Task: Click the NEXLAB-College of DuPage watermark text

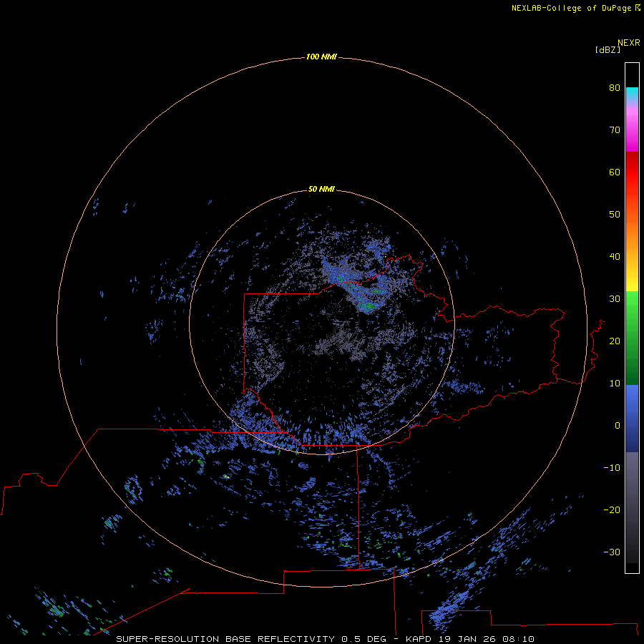Action: pos(572,8)
